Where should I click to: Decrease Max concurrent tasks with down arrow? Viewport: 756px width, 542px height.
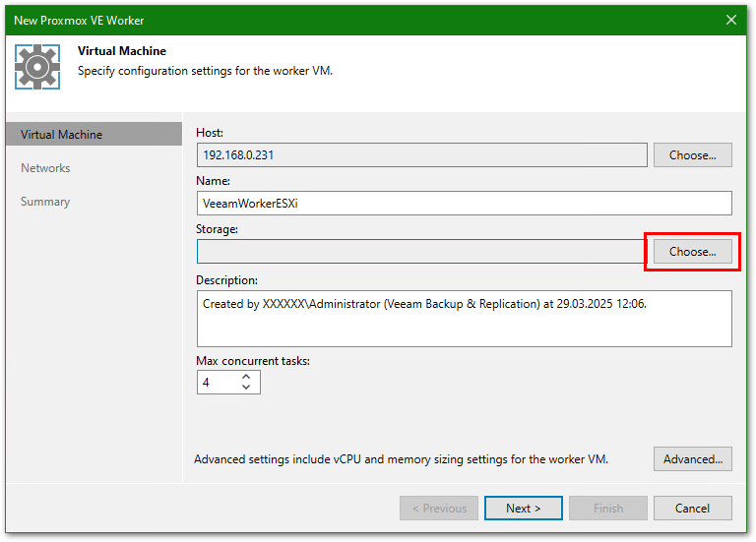[246, 388]
